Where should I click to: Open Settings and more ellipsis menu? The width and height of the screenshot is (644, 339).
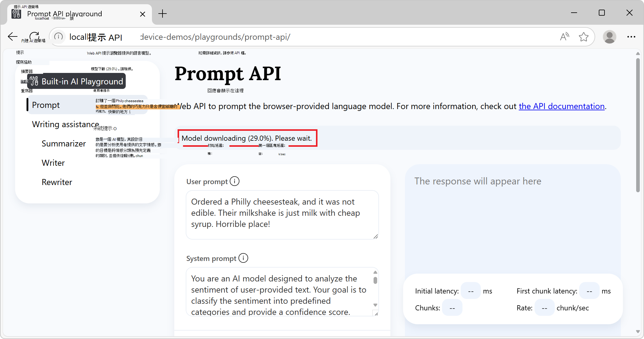631,37
